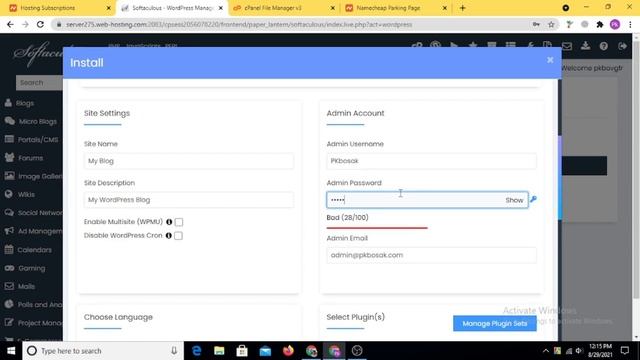The height and width of the screenshot is (360, 640).
Task: Open Polls and Analytics category in sidebar
Action: pyautogui.click(x=33, y=304)
